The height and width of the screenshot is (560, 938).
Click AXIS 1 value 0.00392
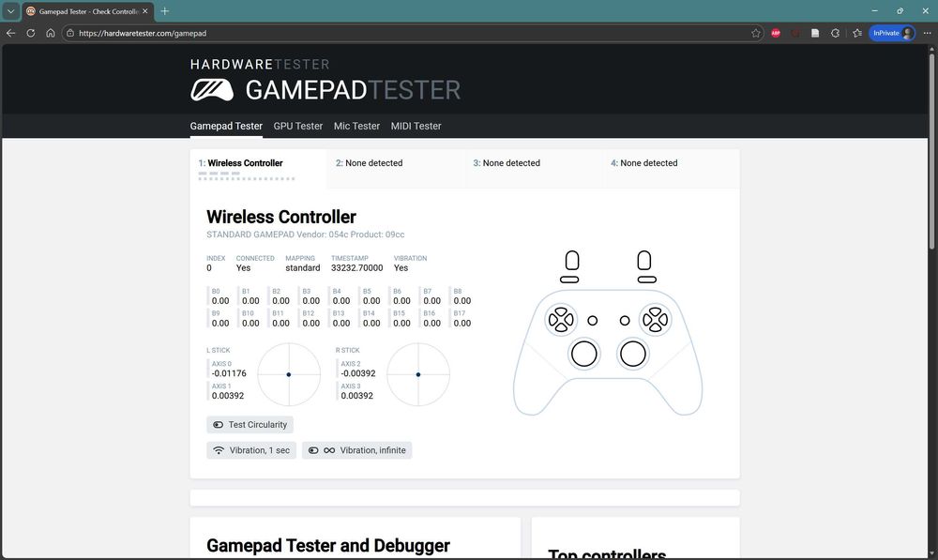[228, 396]
